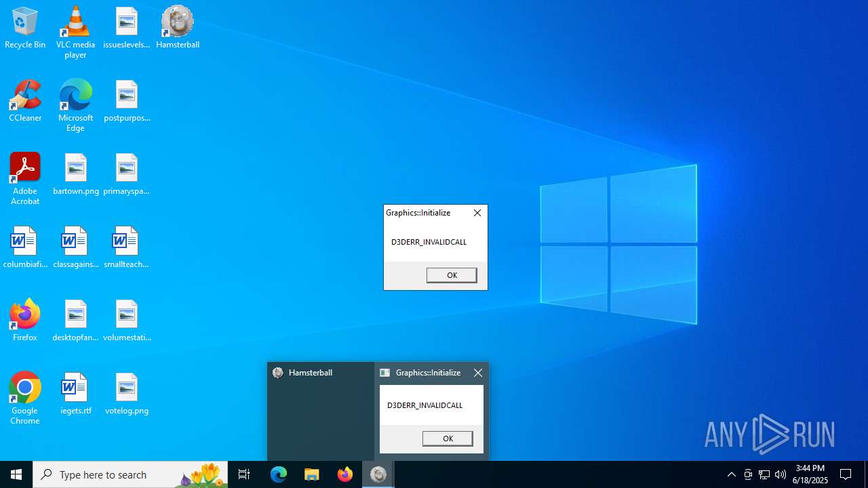Open the Firefox desktop shortcut
868x488 pixels.
[25, 320]
